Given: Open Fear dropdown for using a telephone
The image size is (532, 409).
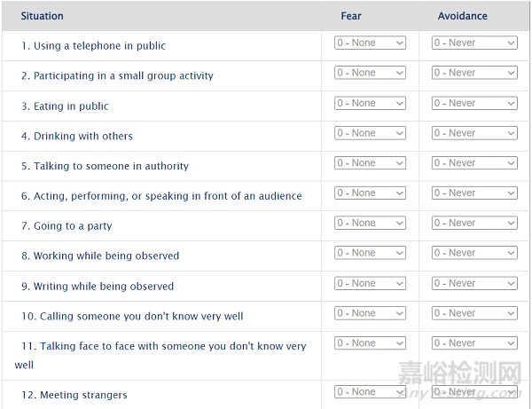Looking at the screenshot, I should point(370,43).
